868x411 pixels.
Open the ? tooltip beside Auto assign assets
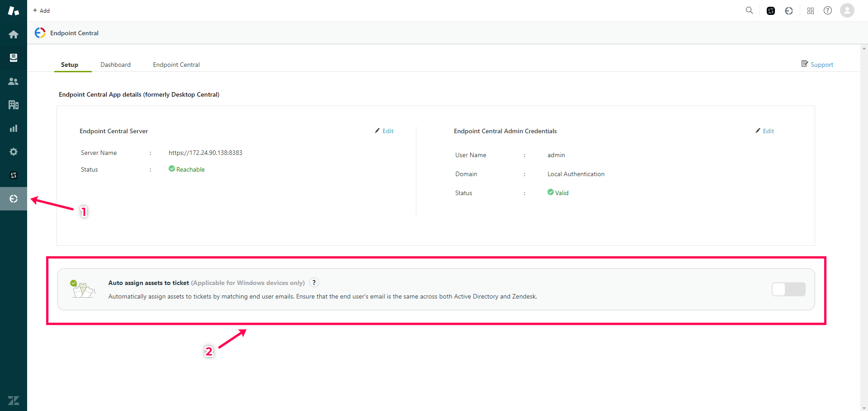(x=314, y=282)
